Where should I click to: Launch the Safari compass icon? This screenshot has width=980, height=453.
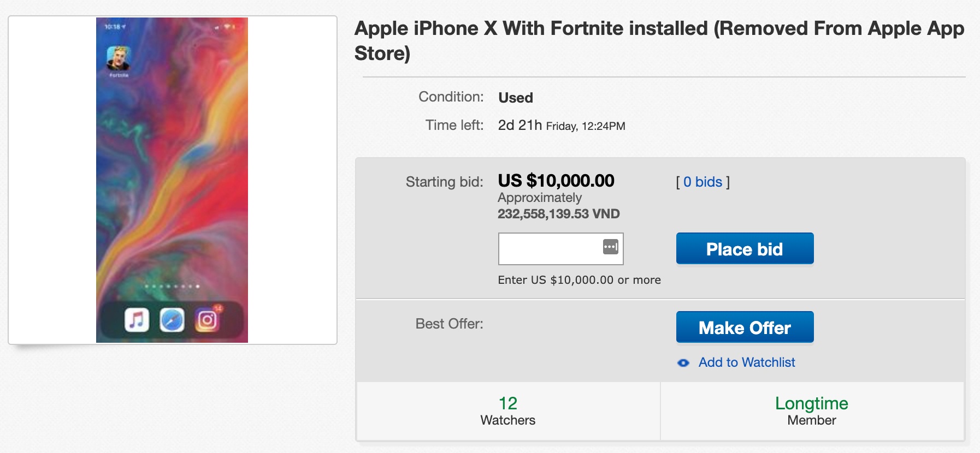pos(173,320)
